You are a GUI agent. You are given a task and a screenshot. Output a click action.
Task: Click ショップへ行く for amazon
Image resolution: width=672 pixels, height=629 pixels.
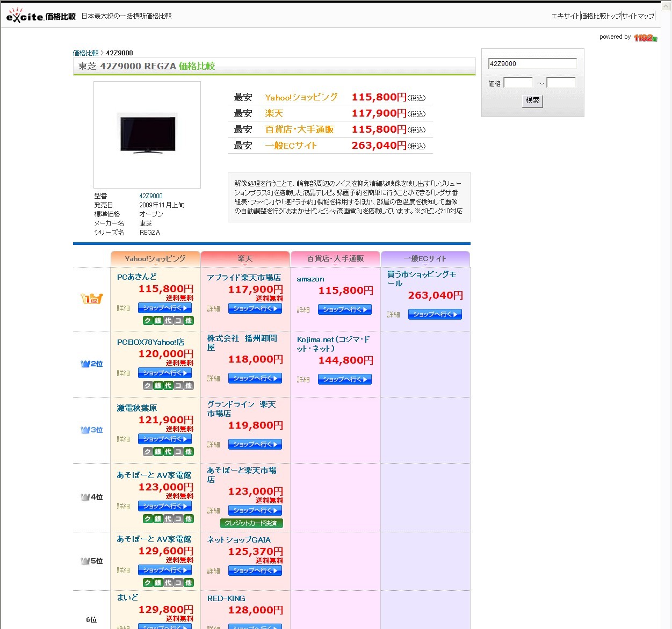point(345,309)
